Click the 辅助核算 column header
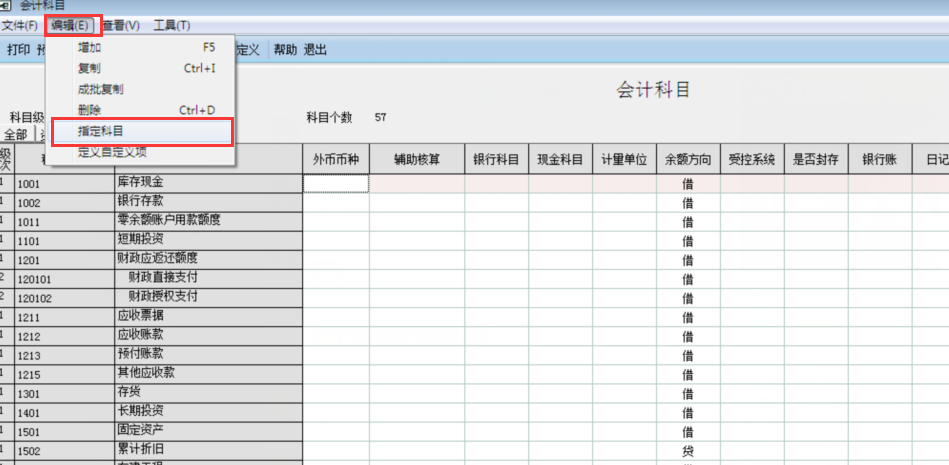Viewport: 949px width, 465px height. [x=416, y=159]
